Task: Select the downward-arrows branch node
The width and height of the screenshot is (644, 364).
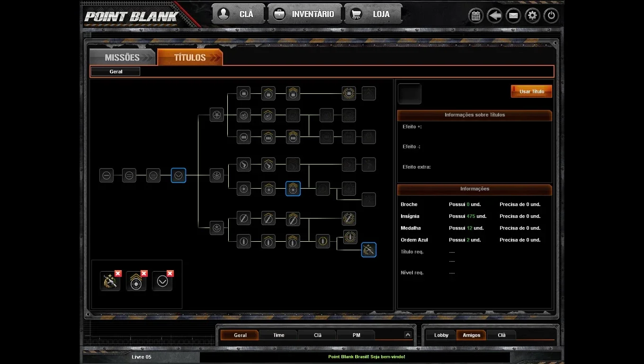Action: tap(216, 175)
